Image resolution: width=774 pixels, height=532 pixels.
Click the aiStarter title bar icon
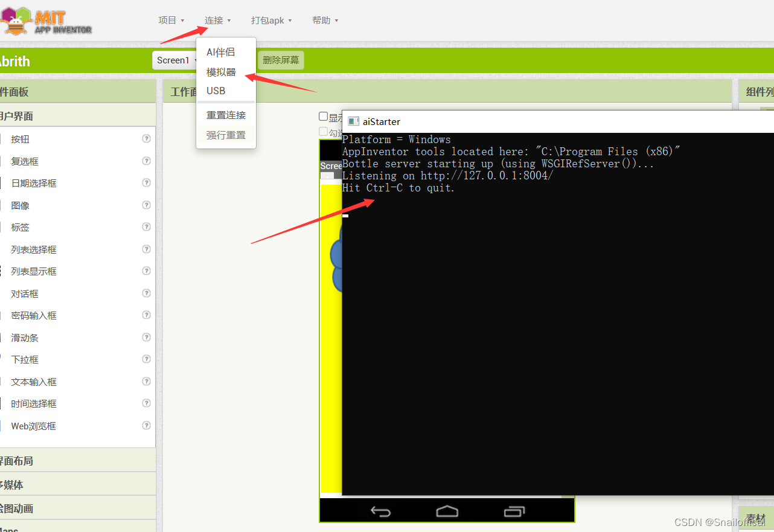(x=353, y=121)
